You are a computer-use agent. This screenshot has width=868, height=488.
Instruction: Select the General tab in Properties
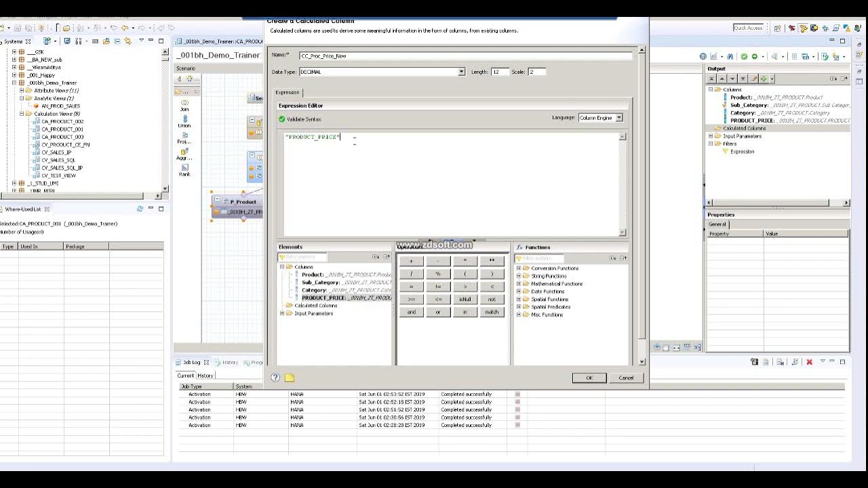coord(717,224)
